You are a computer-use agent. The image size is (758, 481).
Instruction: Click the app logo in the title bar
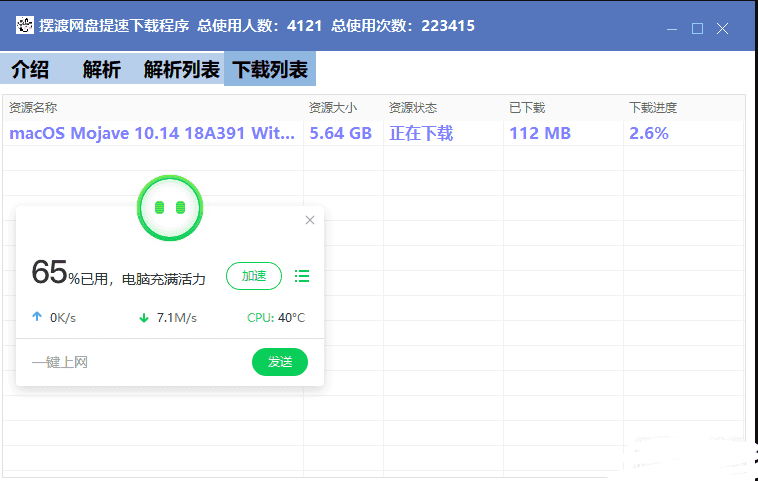coord(24,26)
